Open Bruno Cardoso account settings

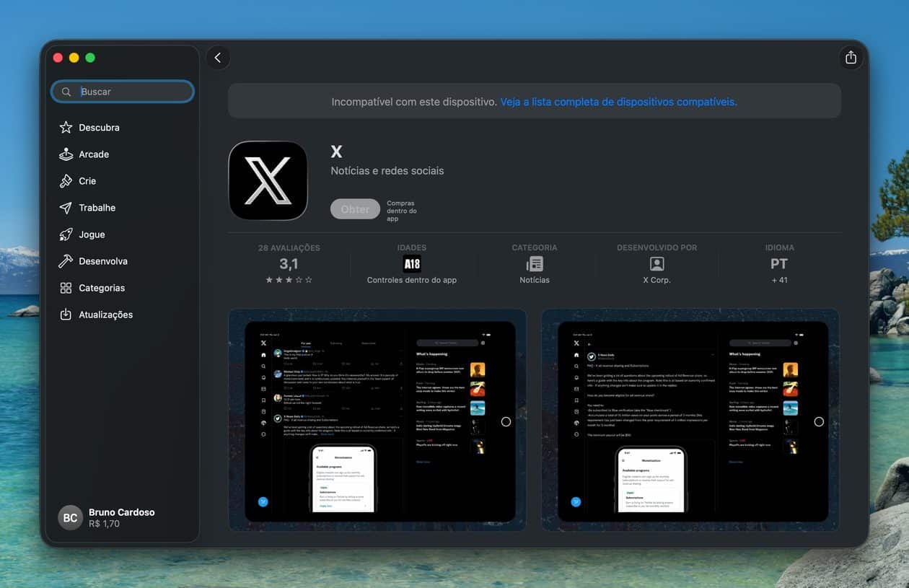[106, 517]
